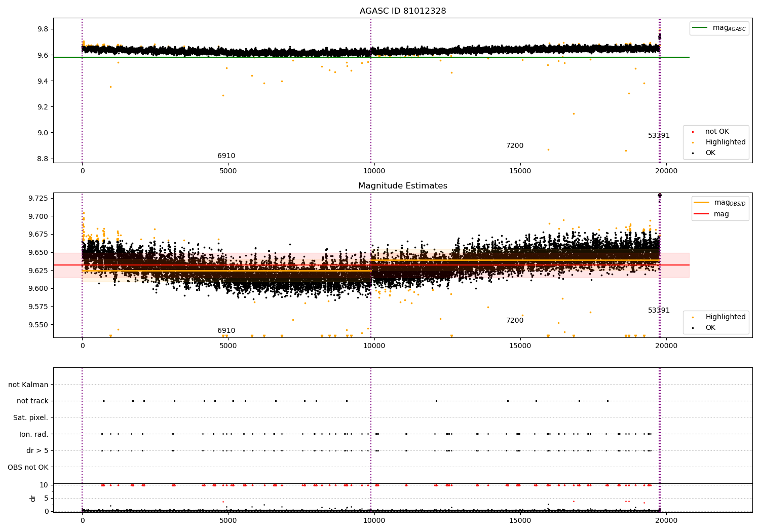Click the 9.600 tick on middle plot y-axis
Viewport: 760px width, 532px height.
click(x=39, y=289)
